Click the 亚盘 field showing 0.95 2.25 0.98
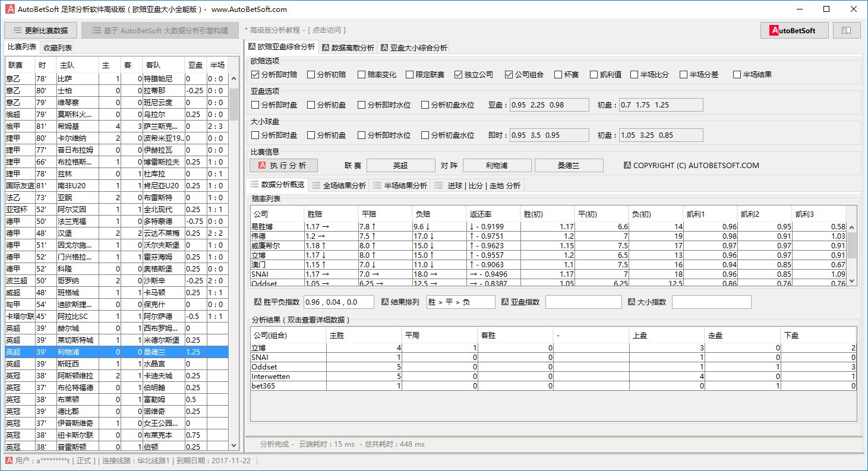Screen dimensions: 868x471 [x=551, y=105]
